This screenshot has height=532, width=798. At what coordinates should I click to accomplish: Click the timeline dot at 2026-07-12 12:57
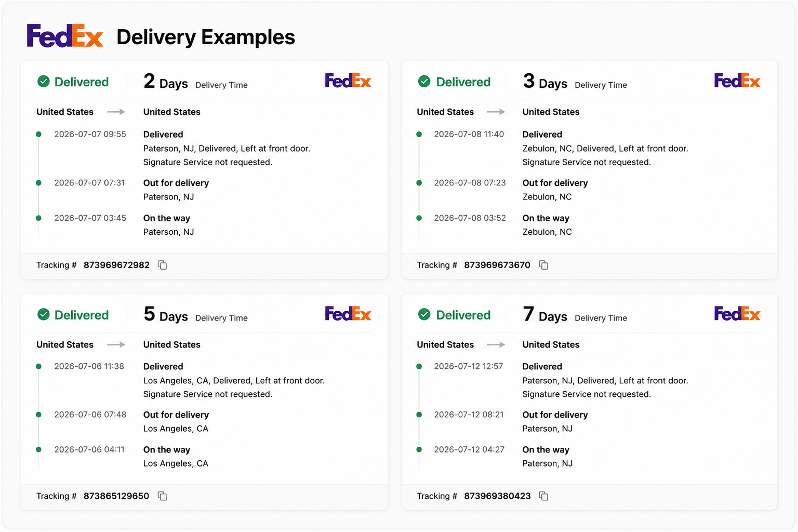[x=419, y=366]
